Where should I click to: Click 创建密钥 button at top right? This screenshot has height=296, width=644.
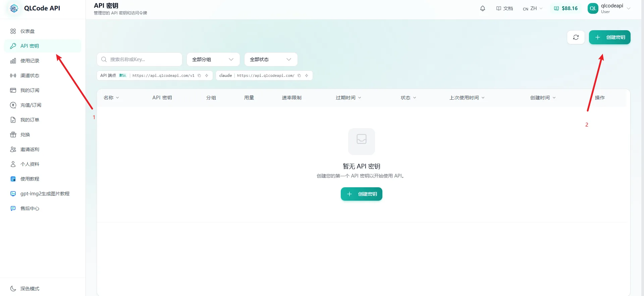[x=610, y=37]
